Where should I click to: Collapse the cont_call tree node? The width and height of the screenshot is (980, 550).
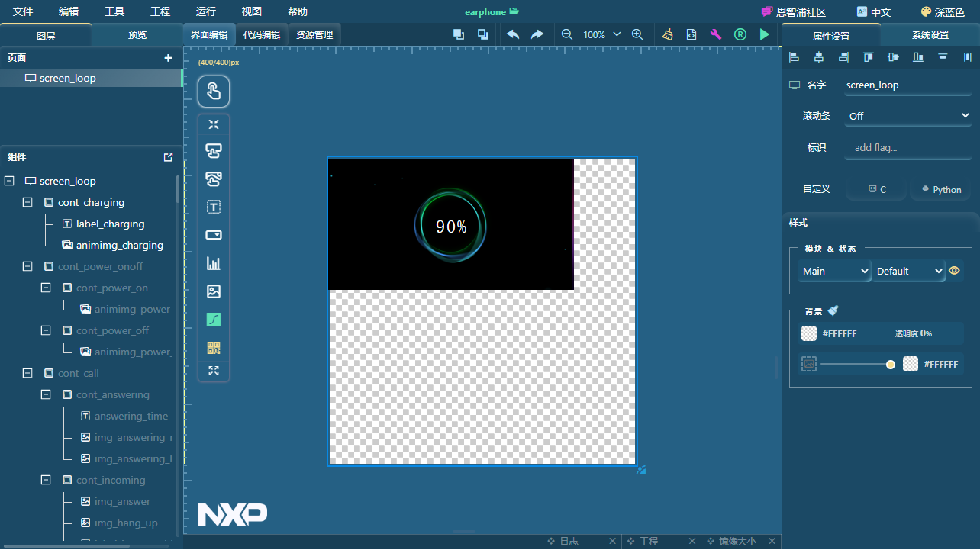[x=27, y=373]
